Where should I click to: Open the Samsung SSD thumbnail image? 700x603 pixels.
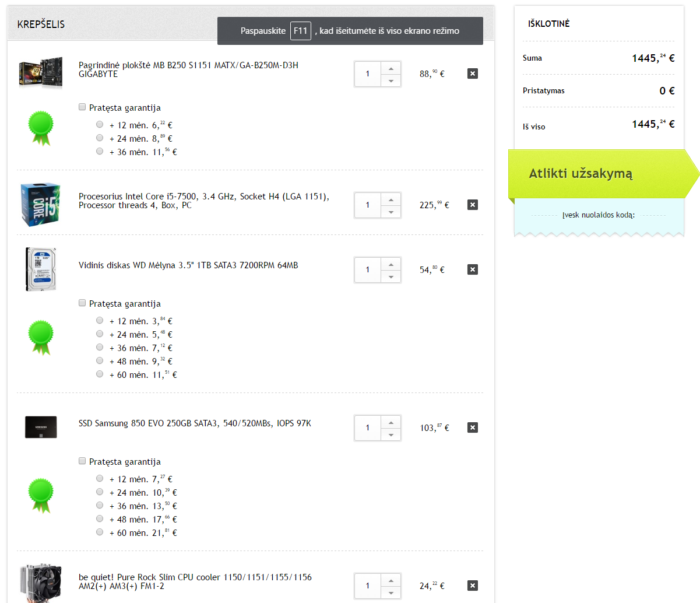(x=41, y=427)
